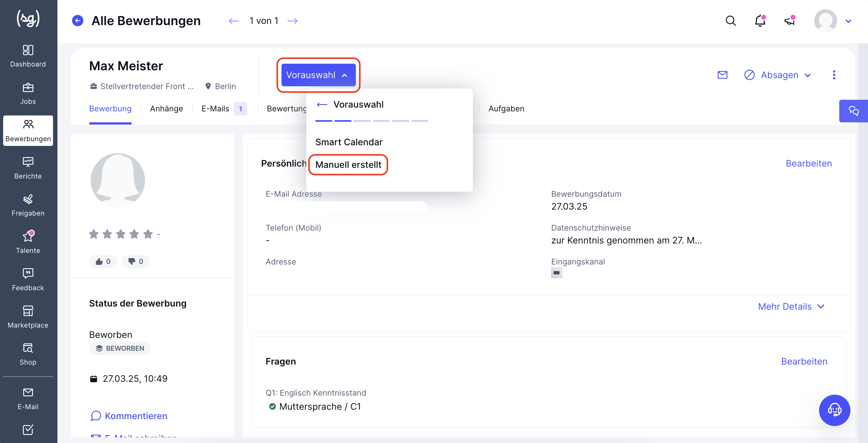Screen dimensions: 868x443
Task: Open the Absagen dropdown
Action: click(777, 75)
